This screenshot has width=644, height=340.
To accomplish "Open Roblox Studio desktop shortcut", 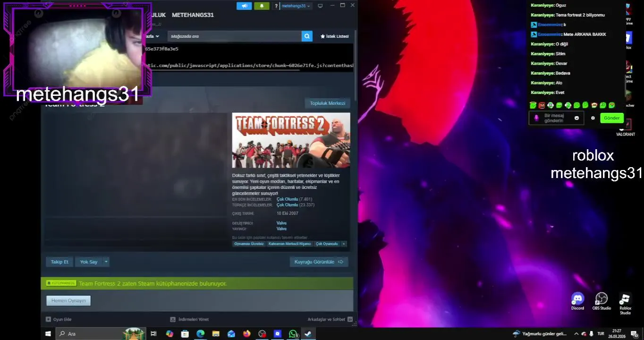I will pyautogui.click(x=625, y=304).
